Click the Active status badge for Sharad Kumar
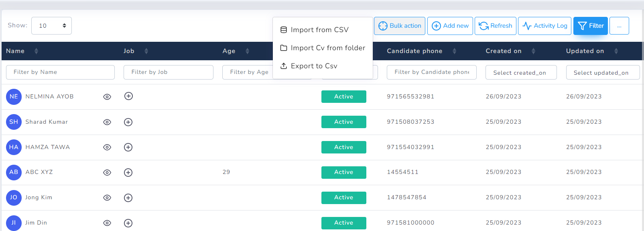The height and width of the screenshot is (231, 644). tap(343, 122)
